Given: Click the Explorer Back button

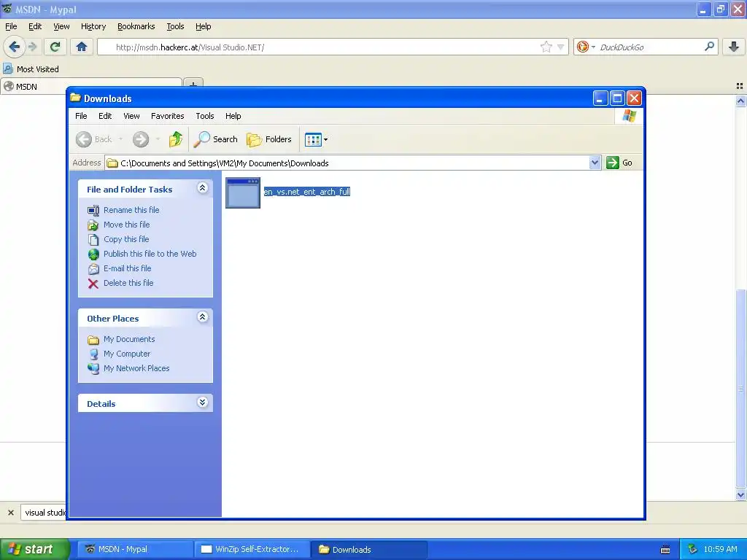Looking at the screenshot, I should (94, 139).
